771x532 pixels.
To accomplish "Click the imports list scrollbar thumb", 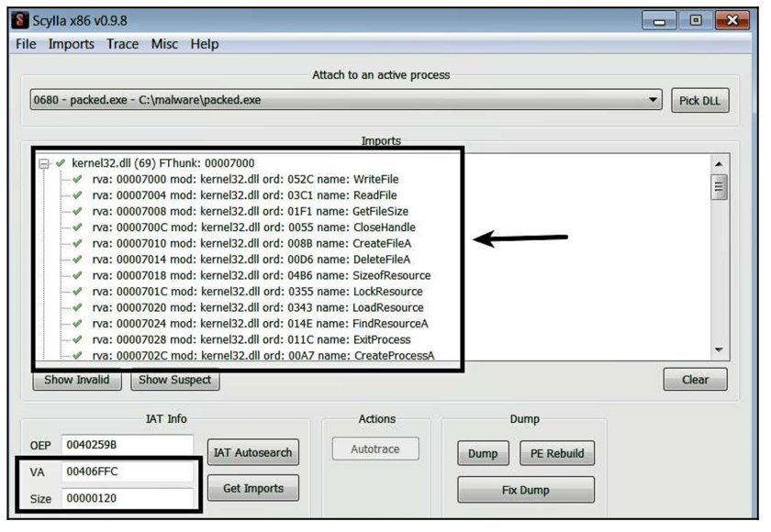I will pyautogui.click(x=719, y=187).
